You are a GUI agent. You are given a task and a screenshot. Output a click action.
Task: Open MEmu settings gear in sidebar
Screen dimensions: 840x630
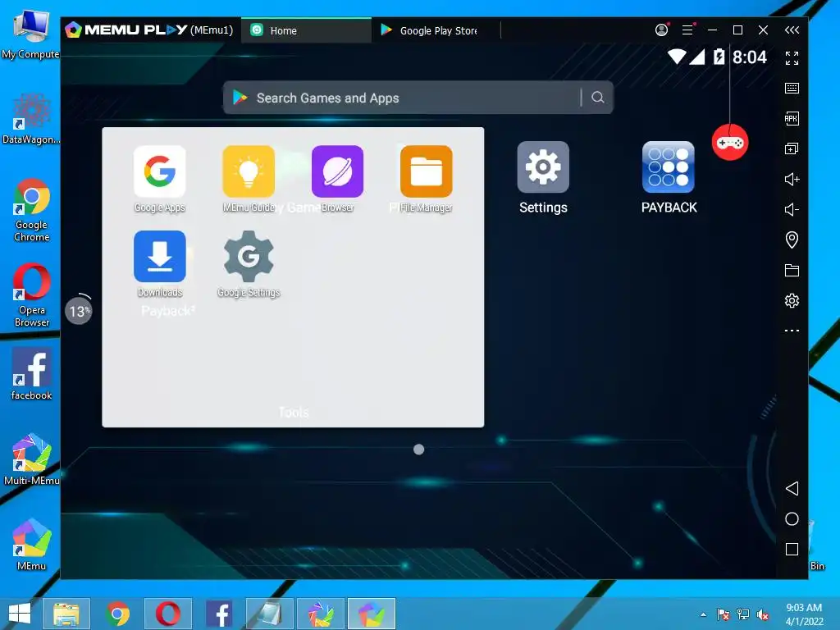792,300
